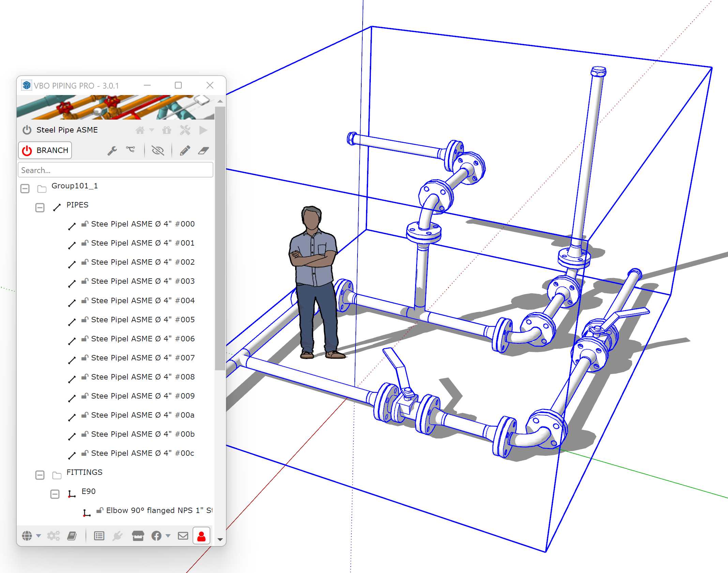This screenshot has height=573, width=728.
Task: Open the report list icon in the bottom bar
Action: 99,535
